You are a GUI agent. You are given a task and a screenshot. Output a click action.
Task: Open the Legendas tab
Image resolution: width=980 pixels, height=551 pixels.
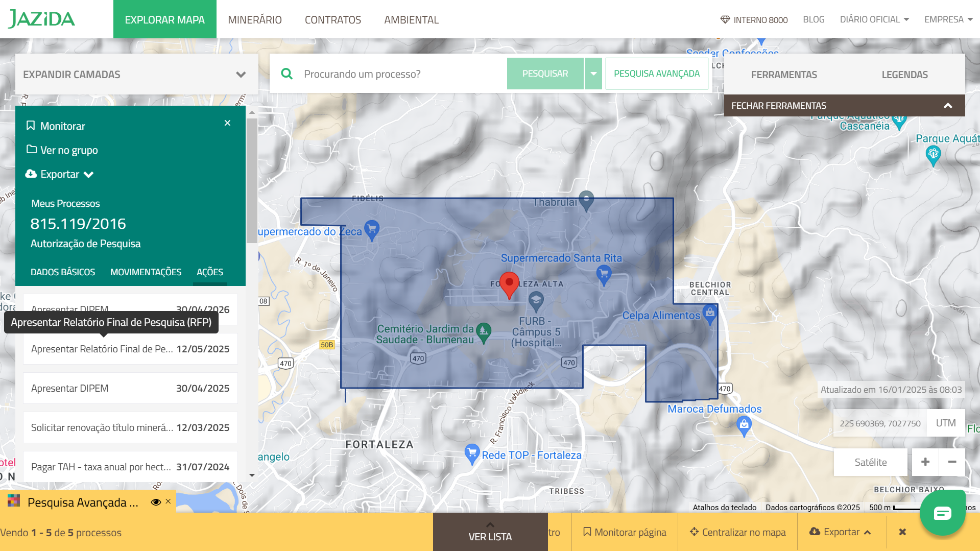(x=904, y=75)
